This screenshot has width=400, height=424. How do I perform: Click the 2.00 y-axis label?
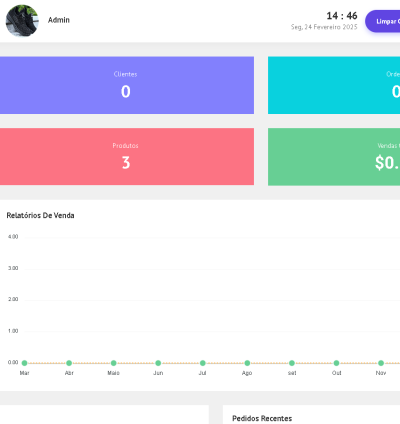tap(13, 299)
